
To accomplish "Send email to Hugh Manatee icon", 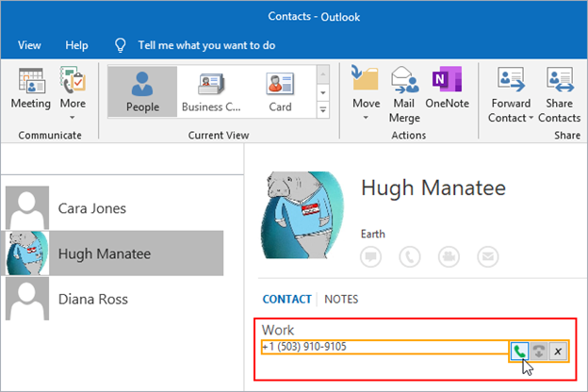I will pos(488,256).
